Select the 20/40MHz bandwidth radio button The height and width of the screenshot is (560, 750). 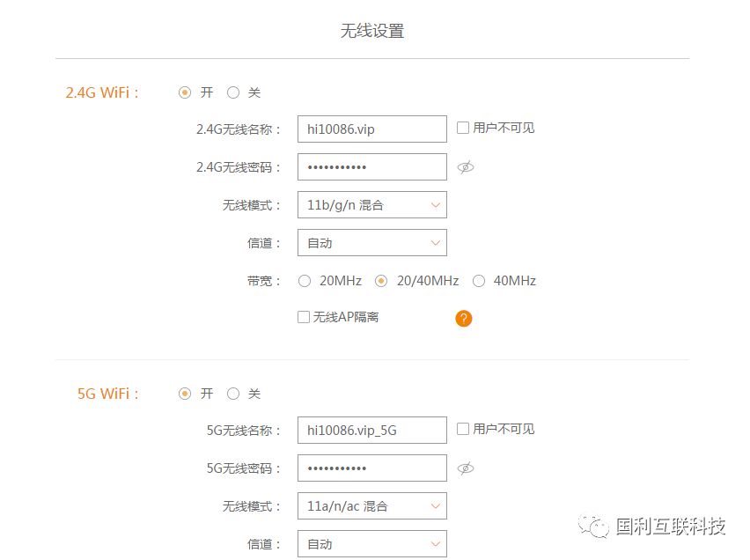[x=381, y=280]
